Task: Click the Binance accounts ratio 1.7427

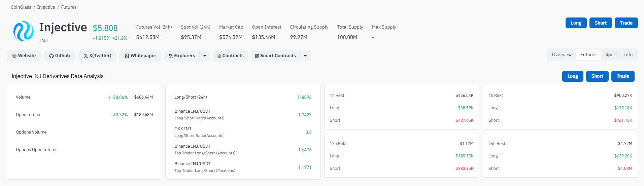Action: (305, 115)
